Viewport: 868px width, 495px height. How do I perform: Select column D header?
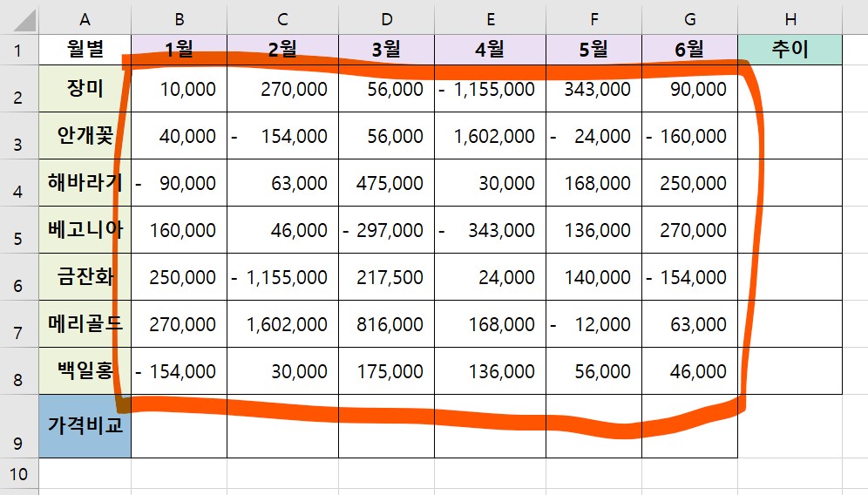pyautogui.click(x=386, y=20)
